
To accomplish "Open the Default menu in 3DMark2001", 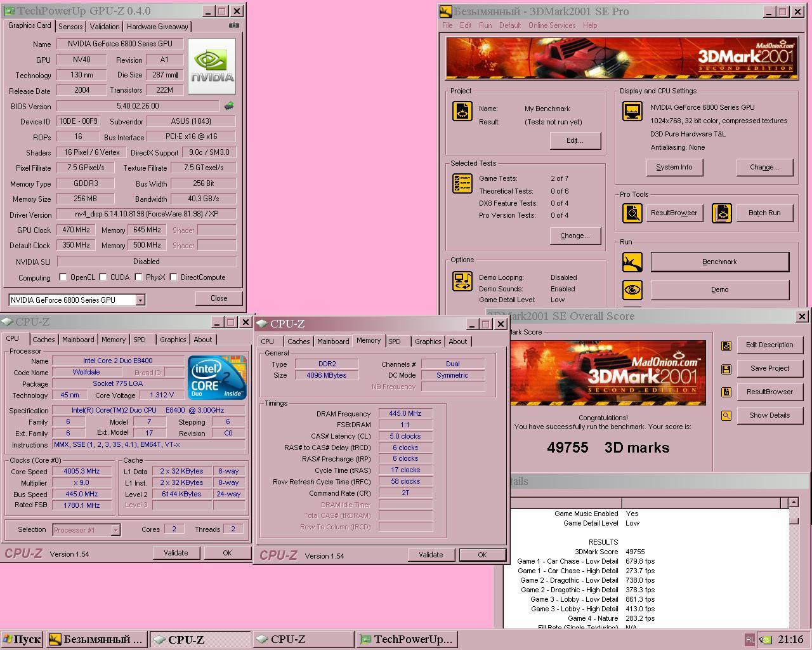I will (510, 25).
